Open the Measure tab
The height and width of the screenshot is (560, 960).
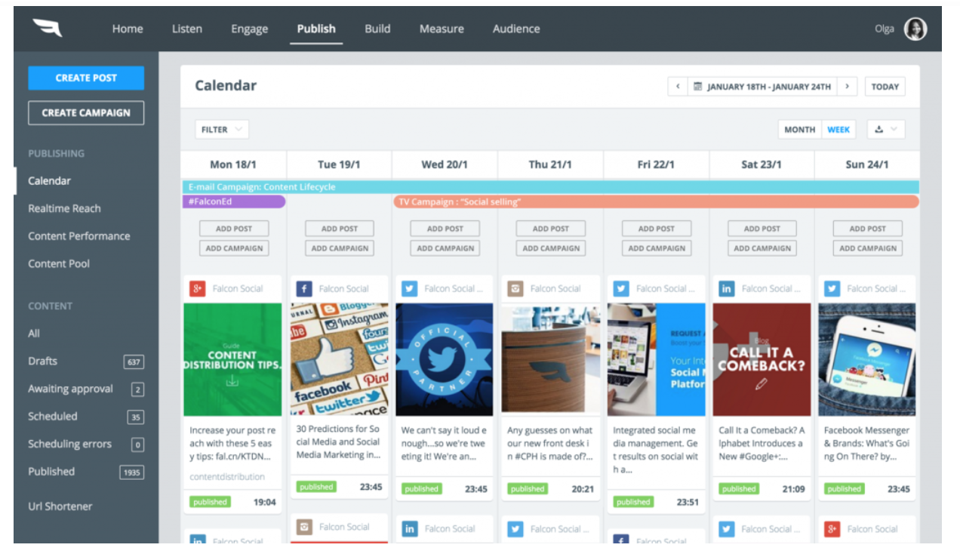(442, 29)
